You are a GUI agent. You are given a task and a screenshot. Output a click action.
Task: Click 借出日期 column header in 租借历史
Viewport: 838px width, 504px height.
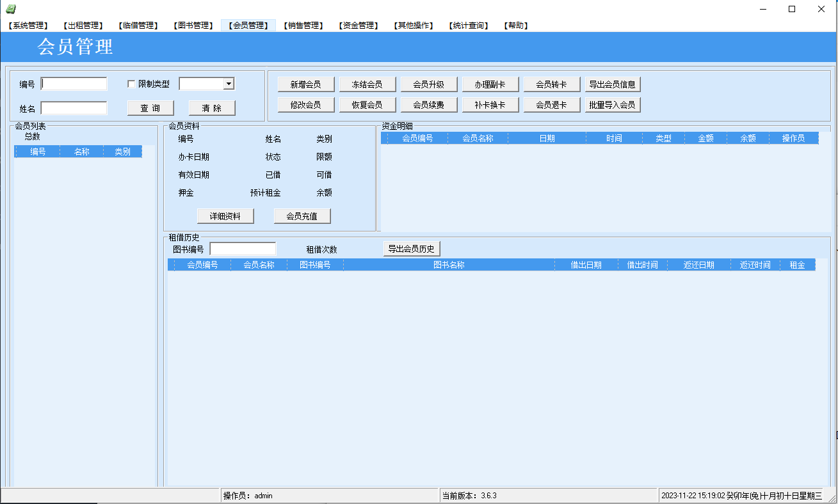586,265
